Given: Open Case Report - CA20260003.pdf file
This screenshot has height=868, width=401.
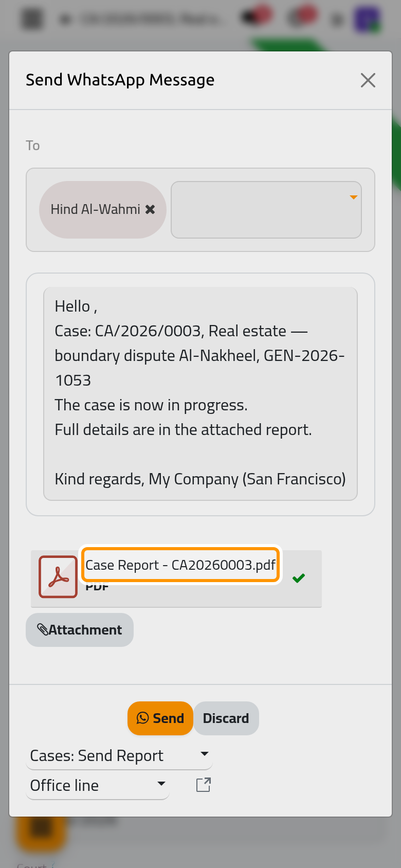Looking at the screenshot, I should coord(180,565).
